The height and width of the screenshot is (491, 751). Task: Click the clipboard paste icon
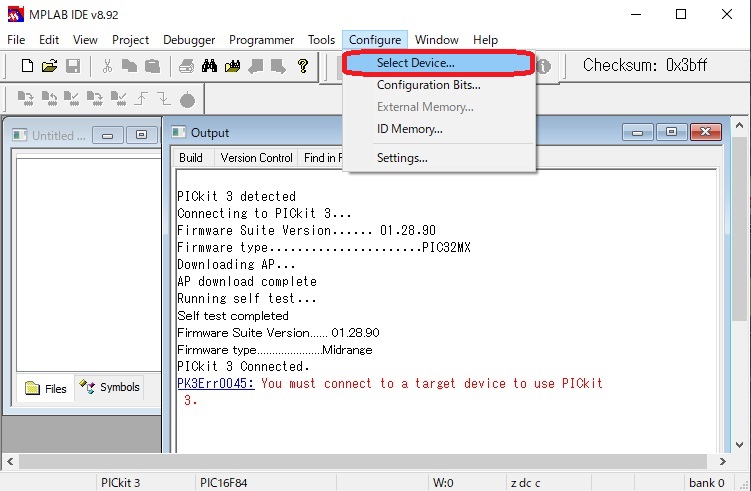click(x=152, y=66)
